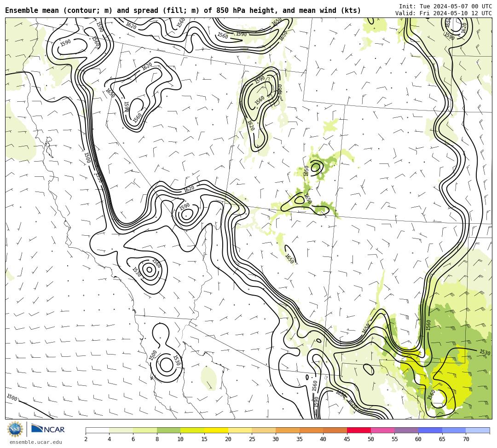Click the pink 50-55 colorbar swatch

[382, 430]
